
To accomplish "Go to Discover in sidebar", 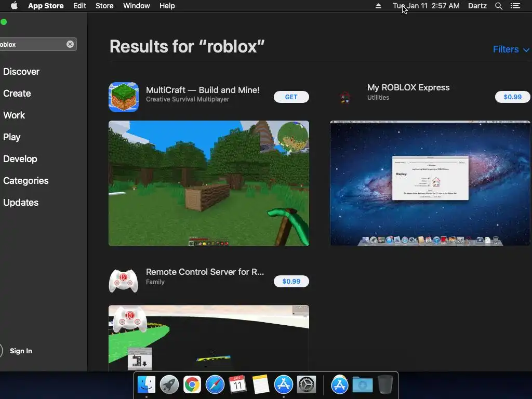I will tap(21, 72).
